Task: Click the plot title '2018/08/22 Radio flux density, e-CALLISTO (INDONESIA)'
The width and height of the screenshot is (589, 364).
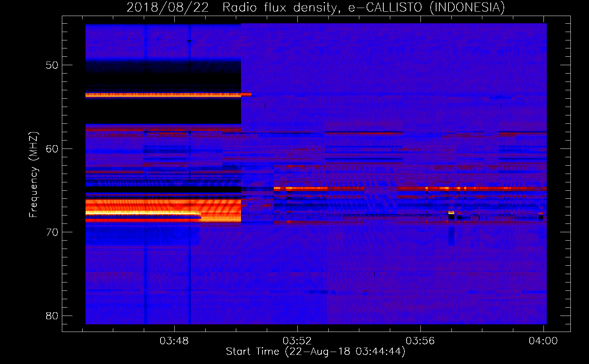Action: point(316,7)
